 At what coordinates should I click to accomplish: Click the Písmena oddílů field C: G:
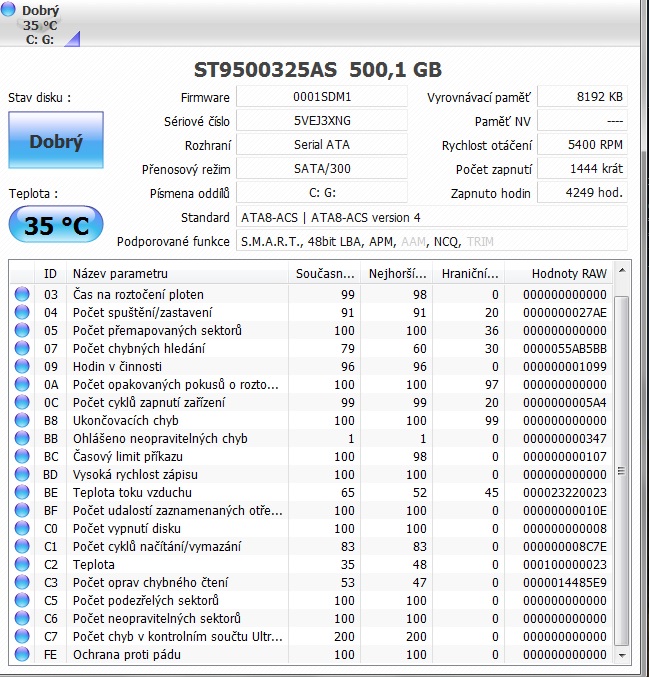(322, 193)
